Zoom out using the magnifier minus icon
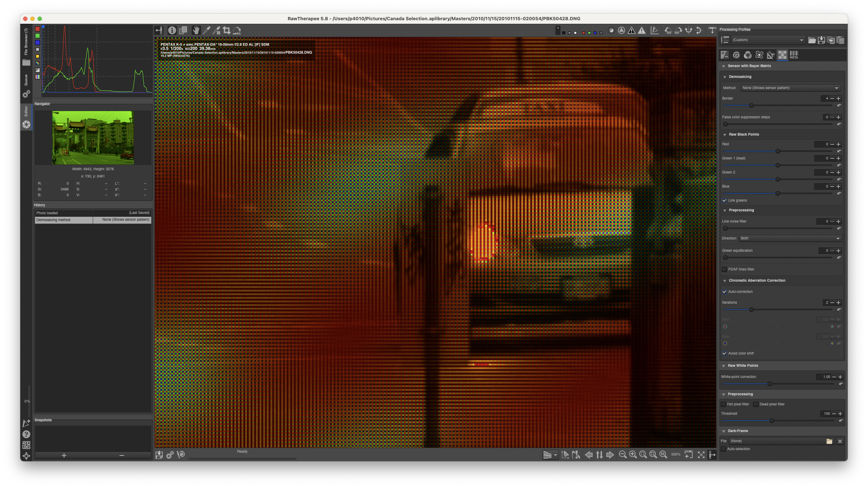 623,454
